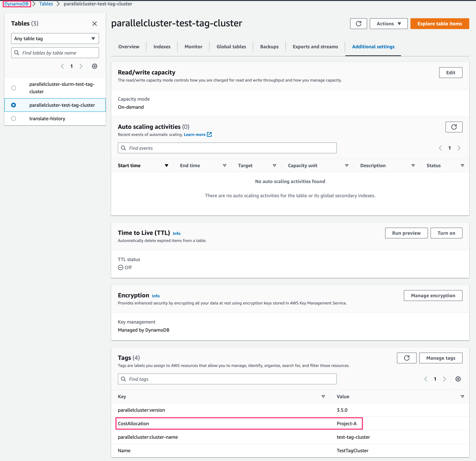Close the Tables side panel
The width and height of the screenshot is (476, 461).
[95, 23]
